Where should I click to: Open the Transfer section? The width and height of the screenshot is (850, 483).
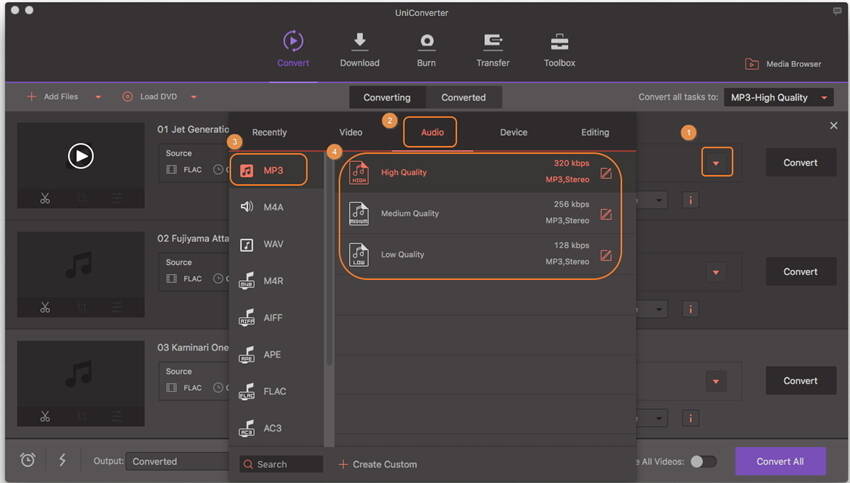tap(493, 50)
